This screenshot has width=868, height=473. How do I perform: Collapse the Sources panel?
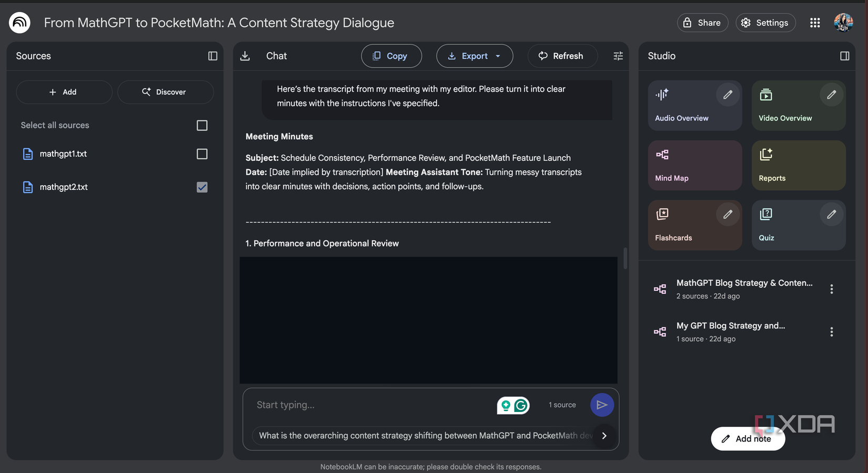coord(213,56)
